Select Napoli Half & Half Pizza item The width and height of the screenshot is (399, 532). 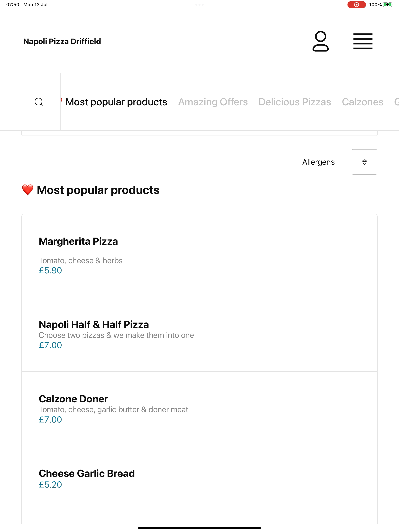coord(199,334)
